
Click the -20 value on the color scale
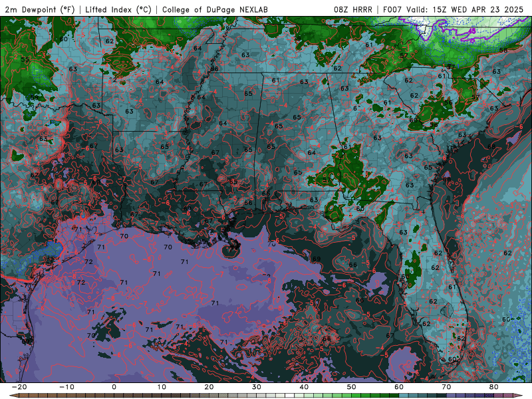(19, 387)
